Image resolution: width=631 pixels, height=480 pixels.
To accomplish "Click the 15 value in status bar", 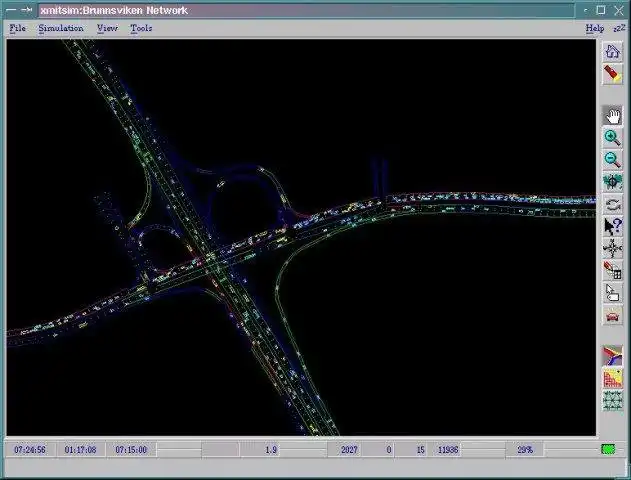I will [x=421, y=449].
